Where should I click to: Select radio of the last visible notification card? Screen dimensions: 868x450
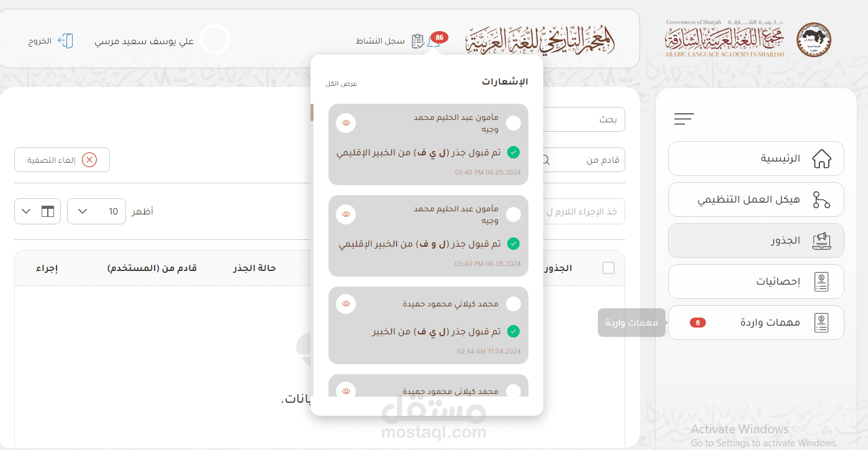tap(513, 391)
